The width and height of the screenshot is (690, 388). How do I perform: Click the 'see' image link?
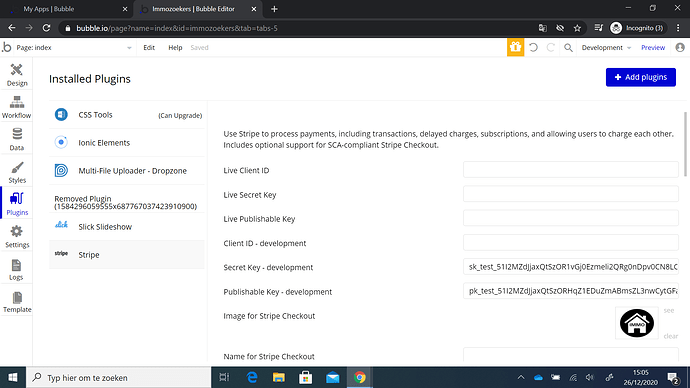tap(669, 311)
